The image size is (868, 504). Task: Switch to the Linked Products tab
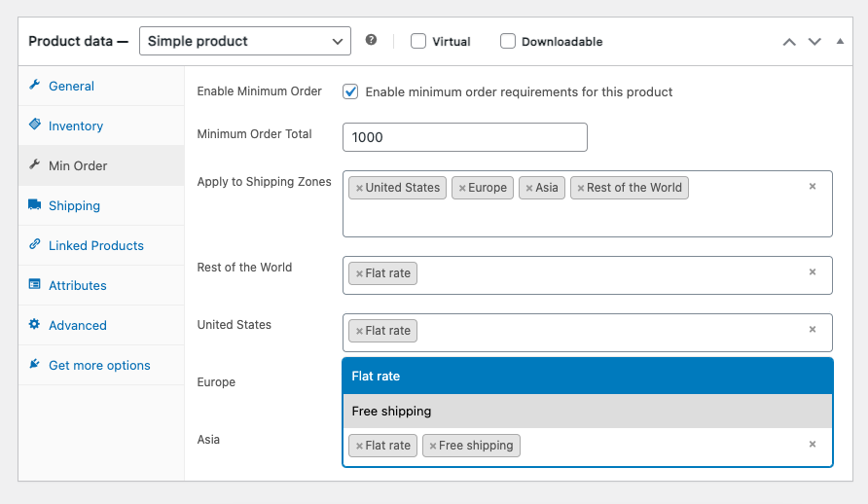(95, 245)
